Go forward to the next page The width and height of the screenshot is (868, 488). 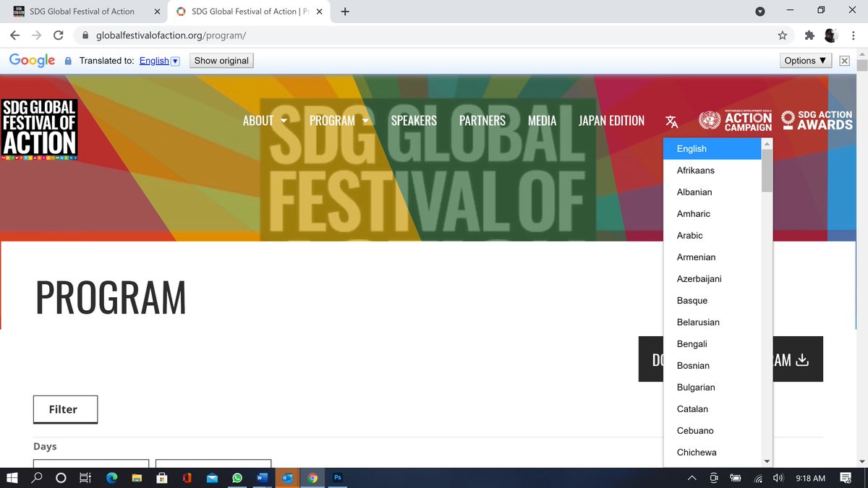click(37, 35)
